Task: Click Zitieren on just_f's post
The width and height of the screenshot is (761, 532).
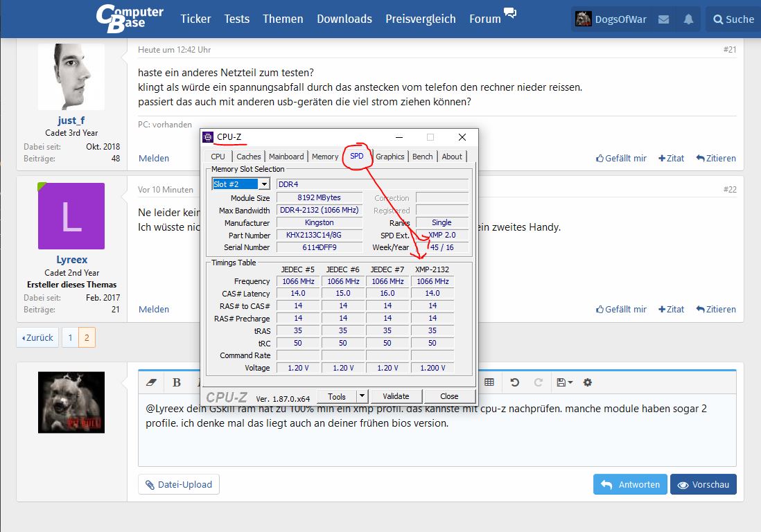Action: pos(716,158)
